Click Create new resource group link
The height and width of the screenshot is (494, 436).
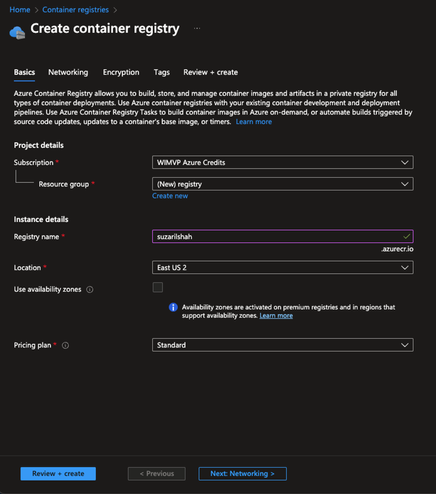(x=170, y=196)
